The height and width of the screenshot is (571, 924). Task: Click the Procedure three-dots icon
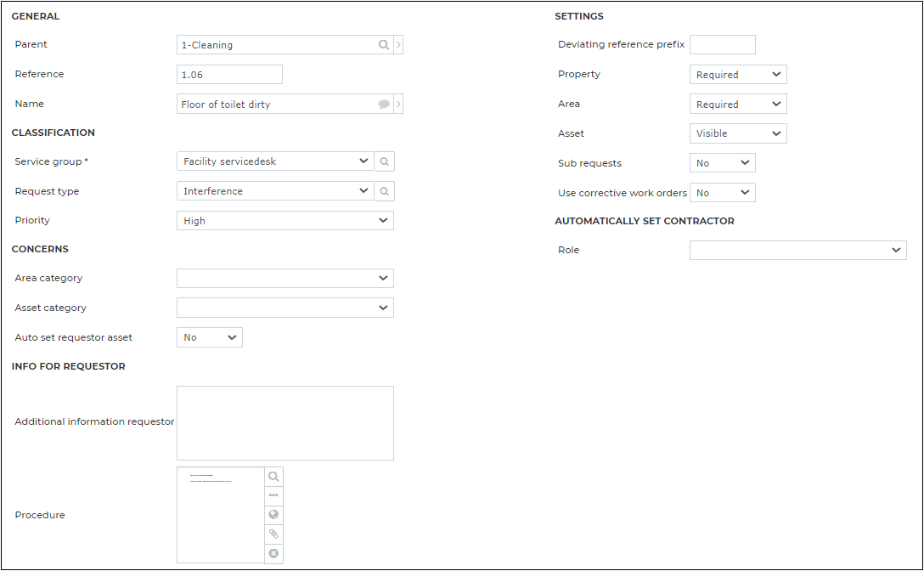pos(274,495)
